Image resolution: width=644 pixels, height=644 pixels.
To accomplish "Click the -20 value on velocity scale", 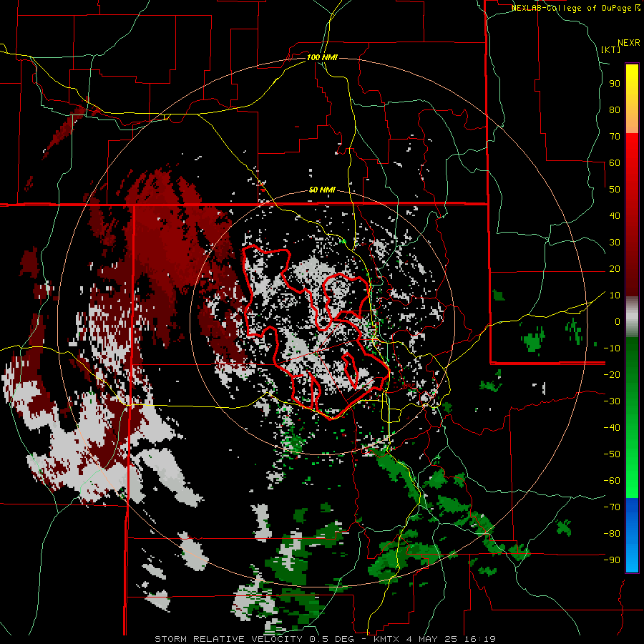I will pos(612,375).
